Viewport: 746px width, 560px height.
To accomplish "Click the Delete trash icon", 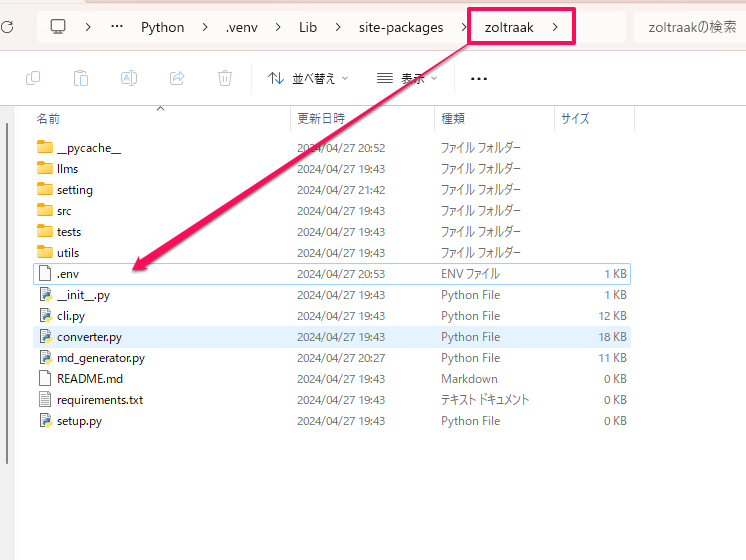I will [225, 78].
